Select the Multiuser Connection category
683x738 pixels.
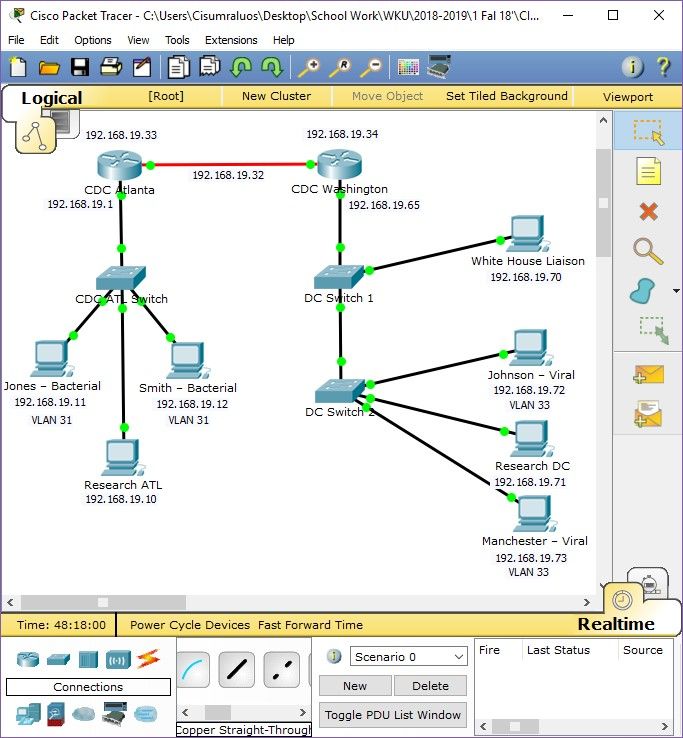[145, 714]
